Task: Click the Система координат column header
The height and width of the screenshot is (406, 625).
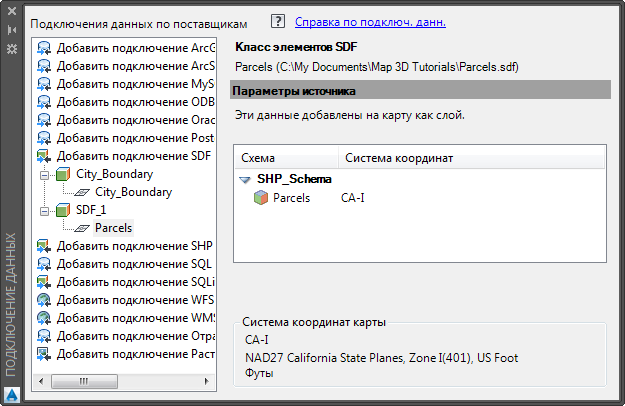Action: coord(399,158)
